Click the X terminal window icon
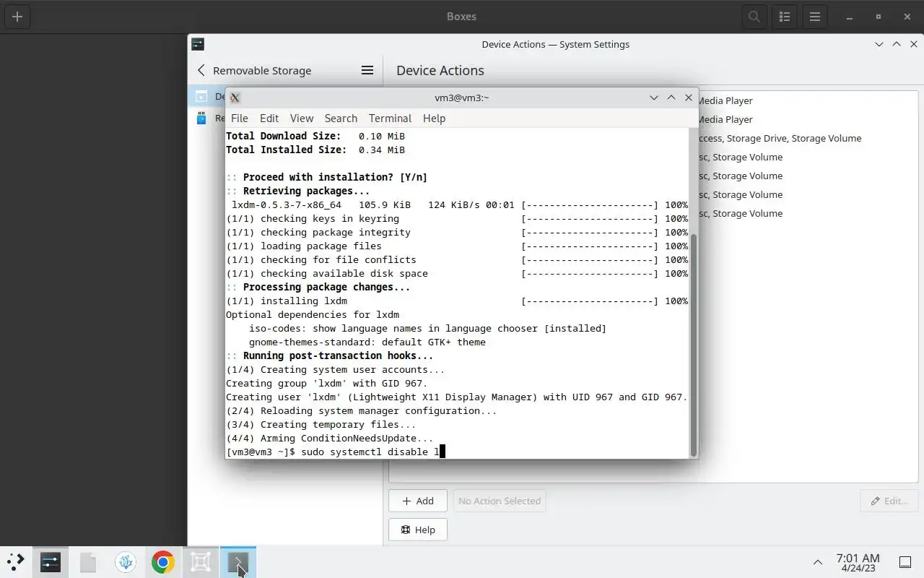 click(235, 98)
